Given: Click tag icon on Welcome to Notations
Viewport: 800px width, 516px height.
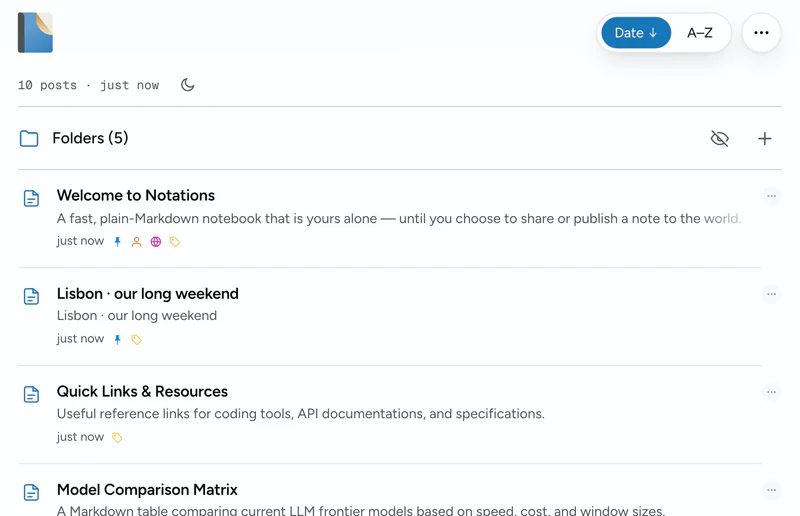Looking at the screenshot, I should pos(174,241).
